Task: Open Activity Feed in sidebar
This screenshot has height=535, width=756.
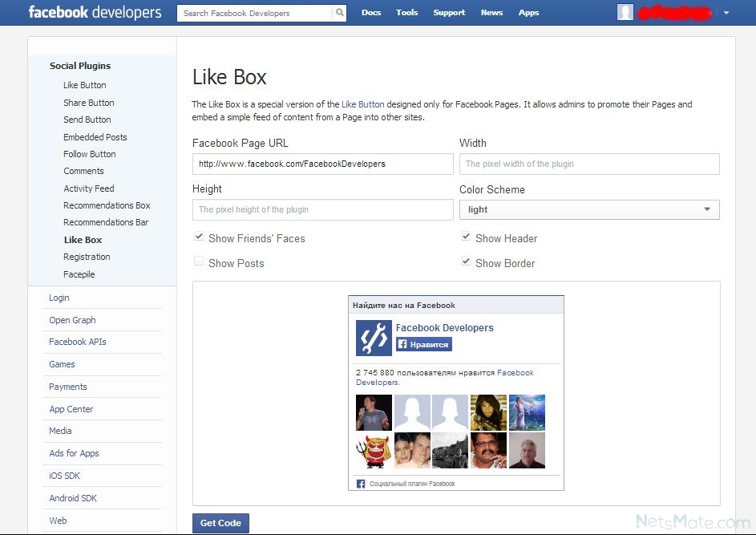Action: 89,188
